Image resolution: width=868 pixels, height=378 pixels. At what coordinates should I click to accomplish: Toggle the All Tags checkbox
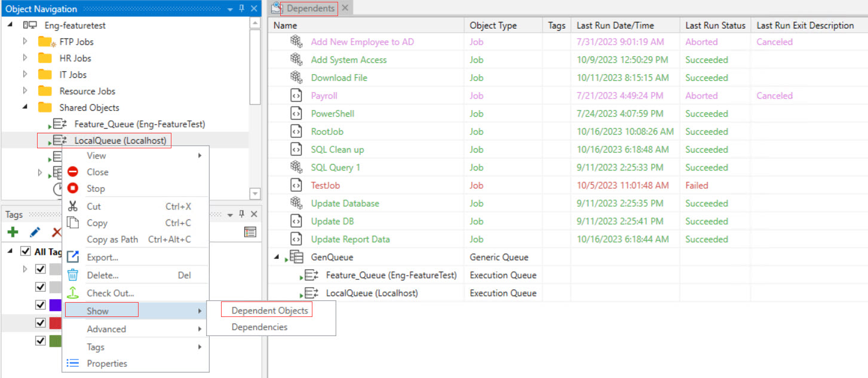coord(26,252)
